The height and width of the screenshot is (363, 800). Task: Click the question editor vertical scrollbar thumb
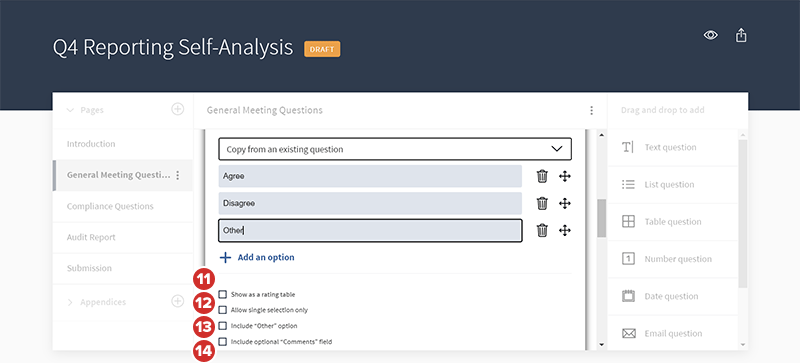click(602, 218)
